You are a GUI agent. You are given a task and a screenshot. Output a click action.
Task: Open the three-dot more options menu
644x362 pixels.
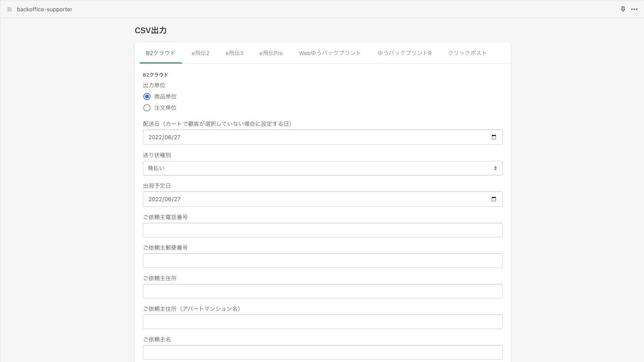tap(634, 9)
